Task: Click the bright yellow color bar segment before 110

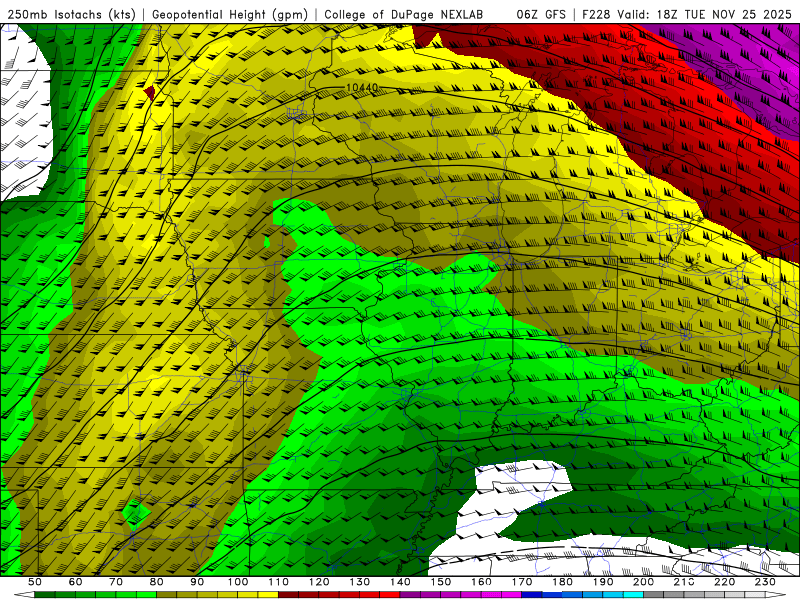Action: [x=268, y=595]
